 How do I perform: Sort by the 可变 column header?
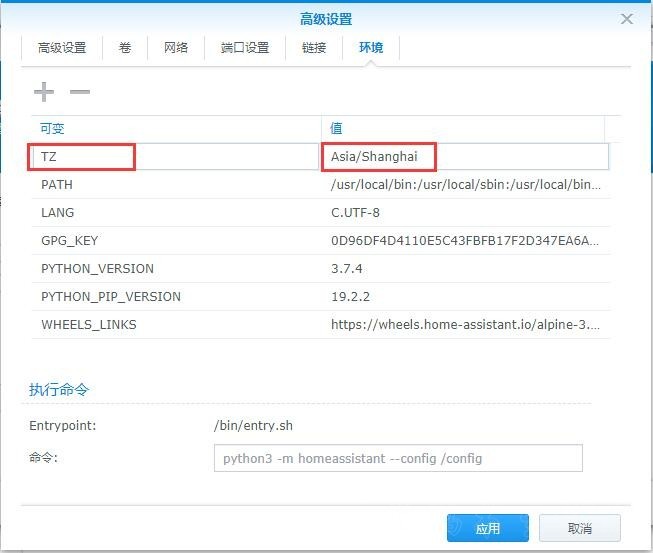coord(175,128)
